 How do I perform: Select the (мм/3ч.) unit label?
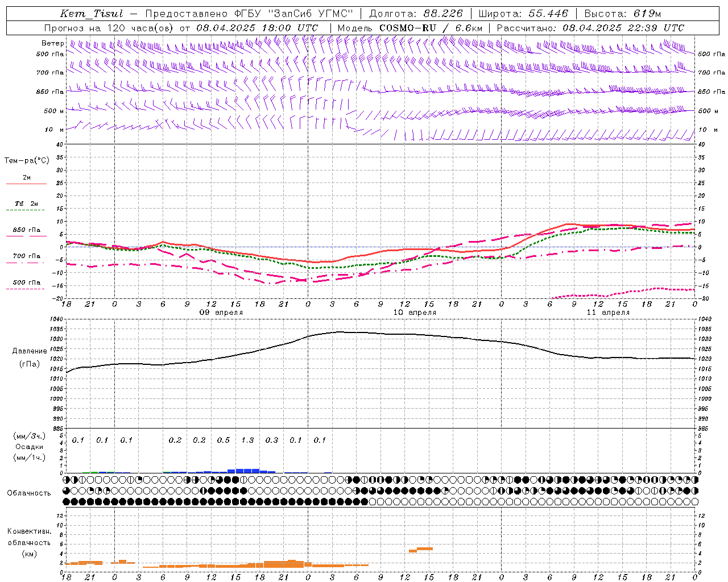(x=29, y=436)
